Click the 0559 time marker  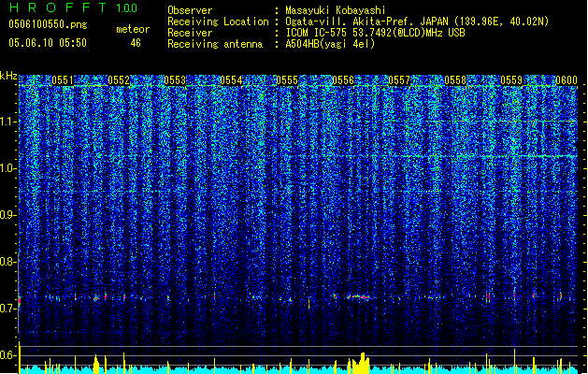tap(511, 80)
